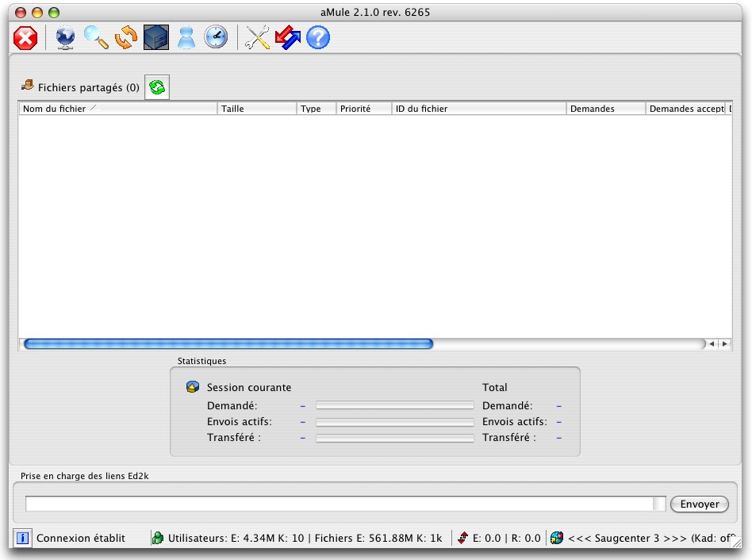Screen dimensions: 752x560
Task: Open Transfers with the orange arrows icon
Action: coord(126,38)
